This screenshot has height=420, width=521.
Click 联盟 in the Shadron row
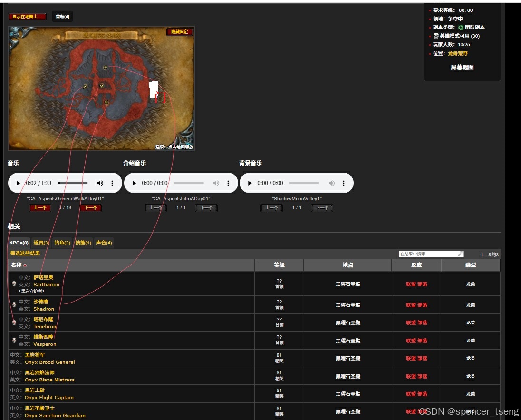pyautogui.click(x=411, y=305)
